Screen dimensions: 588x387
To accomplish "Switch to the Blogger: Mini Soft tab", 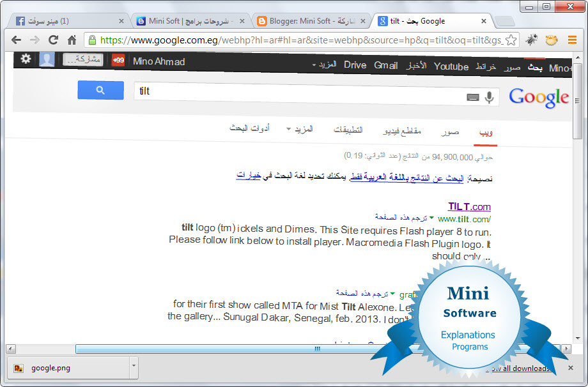I will (311, 21).
